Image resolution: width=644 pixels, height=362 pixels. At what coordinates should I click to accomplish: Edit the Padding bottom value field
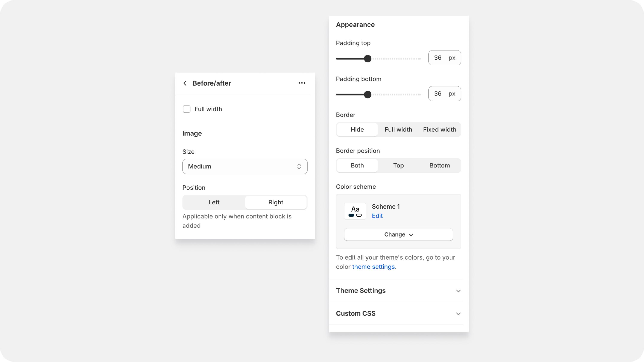pyautogui.click(x=445, y=94)
